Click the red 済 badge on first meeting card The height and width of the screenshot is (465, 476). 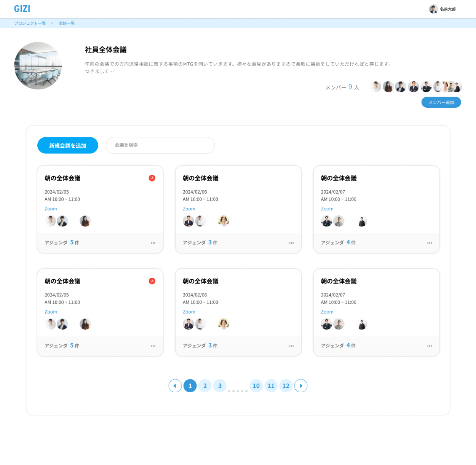[152, 178]
